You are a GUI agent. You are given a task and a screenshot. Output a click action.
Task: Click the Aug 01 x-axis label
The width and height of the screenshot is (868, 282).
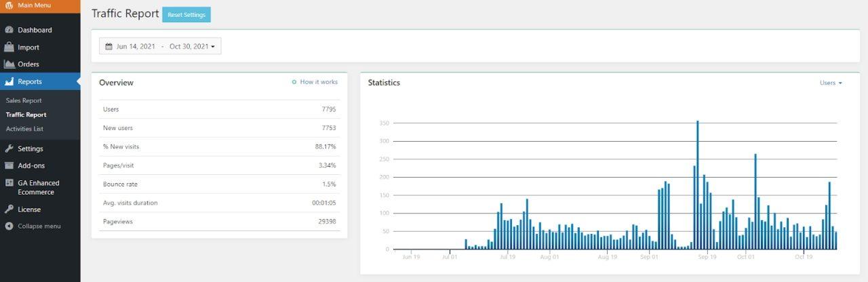[551, 258]
